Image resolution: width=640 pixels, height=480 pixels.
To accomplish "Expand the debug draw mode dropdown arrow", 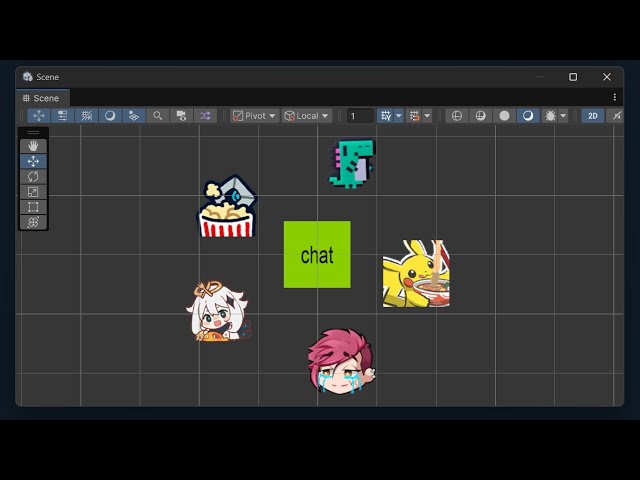I will coord(563,116).
